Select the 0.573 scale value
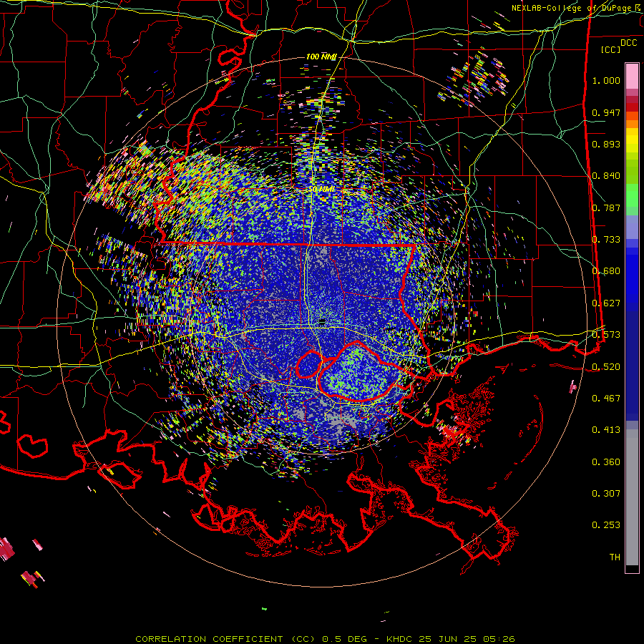 (606, 335)
